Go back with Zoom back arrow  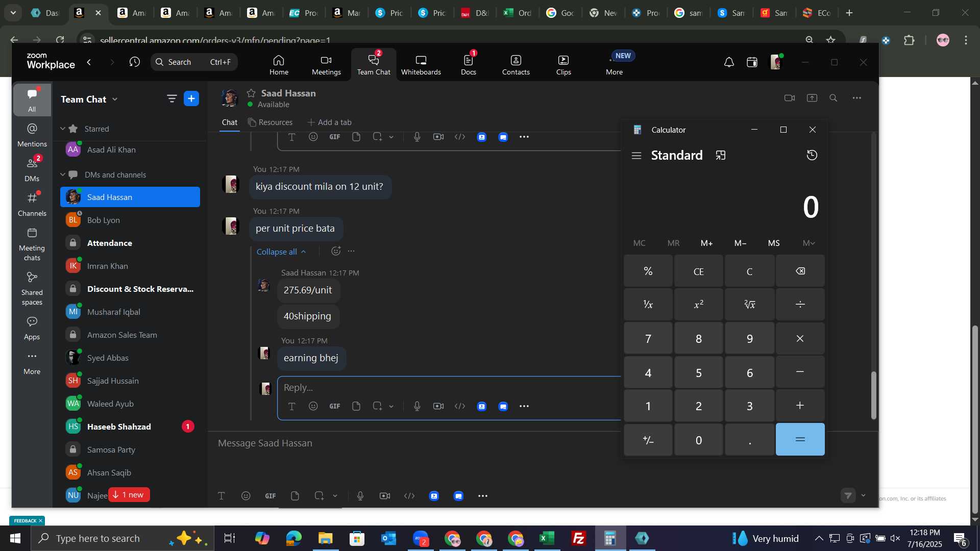pos(89,62)
